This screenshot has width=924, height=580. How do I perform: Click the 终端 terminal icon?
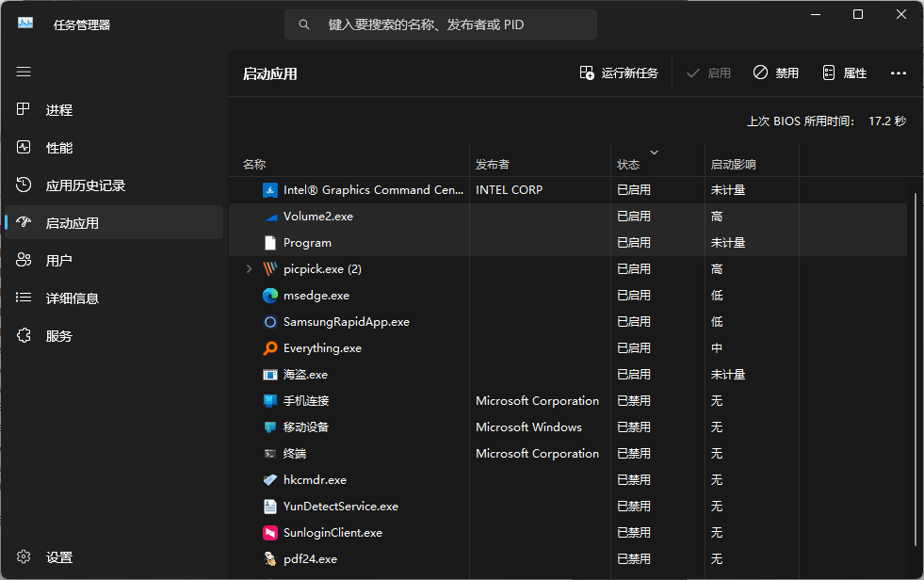click(x=270, y=454)
